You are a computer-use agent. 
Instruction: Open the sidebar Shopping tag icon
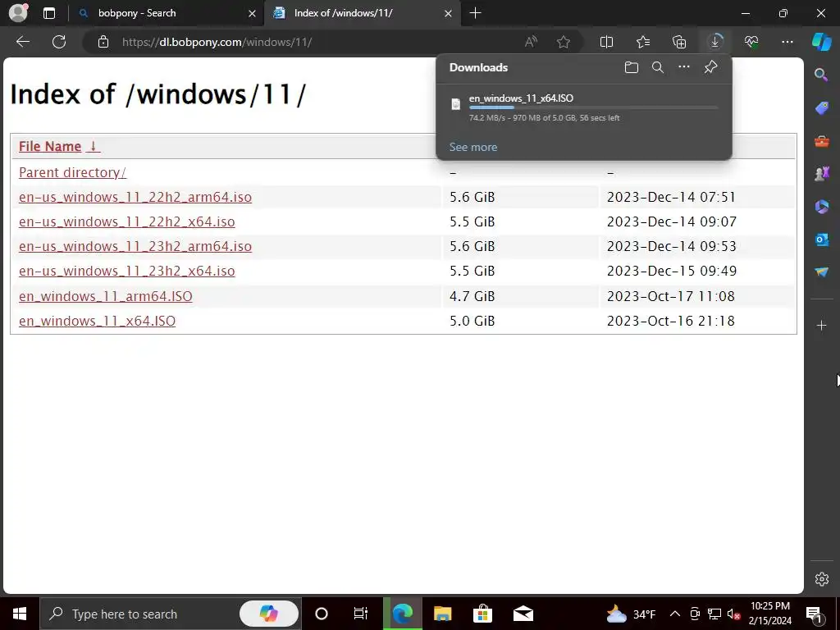822,108
